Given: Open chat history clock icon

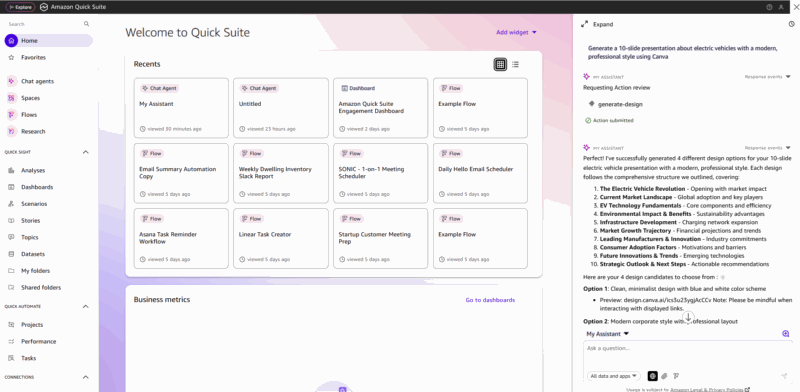Looking at the screenshot, I should (791, 24).
